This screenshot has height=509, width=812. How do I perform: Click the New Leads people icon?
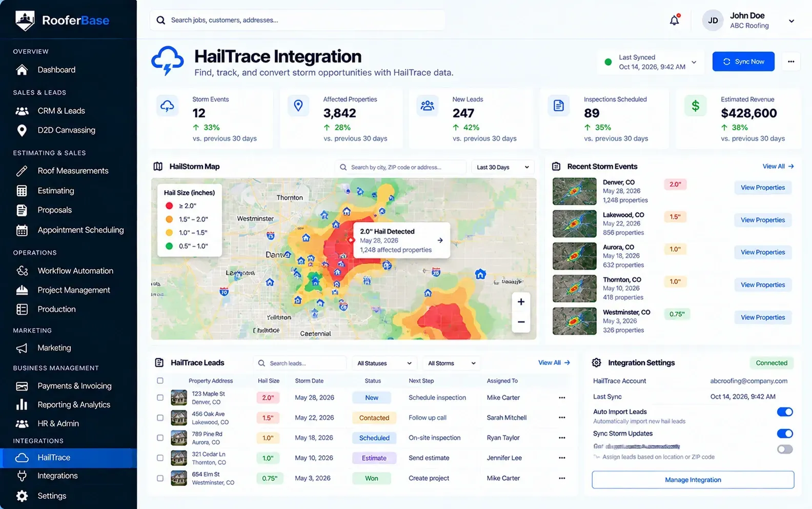pyautogui.click(x=428, y=106)
